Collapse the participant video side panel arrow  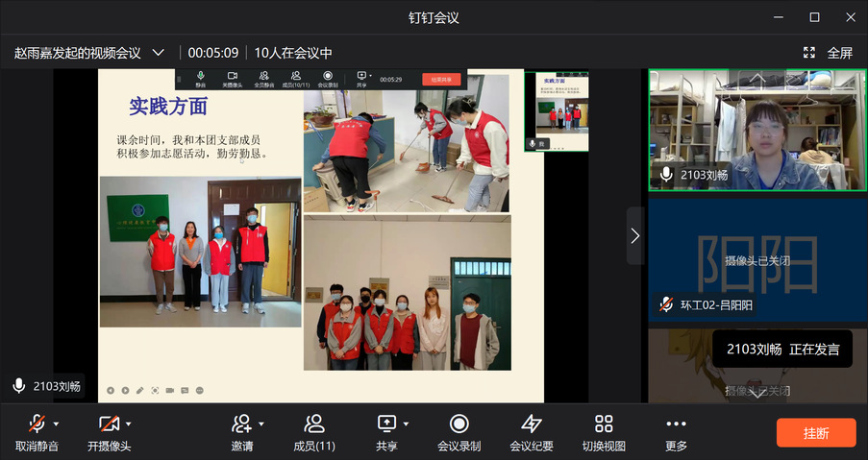(634, 235)
